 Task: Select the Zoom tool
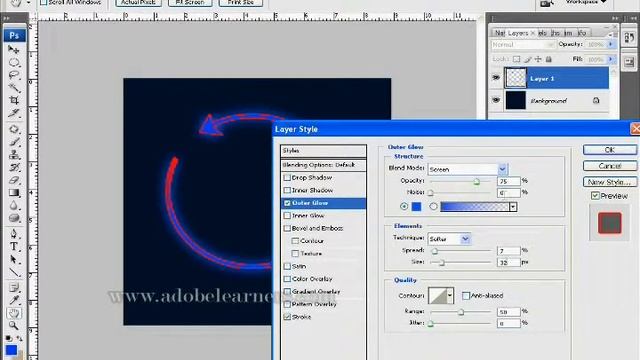coord(13,325)
